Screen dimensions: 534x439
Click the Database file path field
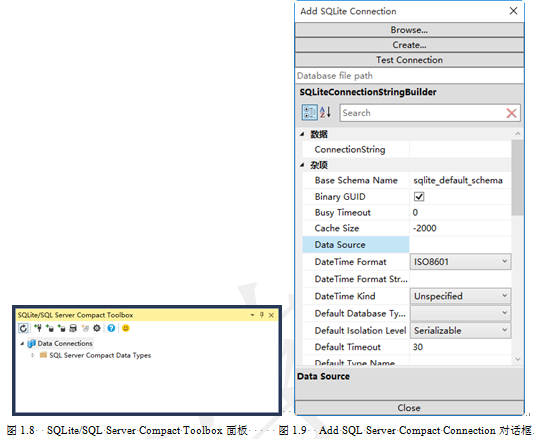click(409, 76)
